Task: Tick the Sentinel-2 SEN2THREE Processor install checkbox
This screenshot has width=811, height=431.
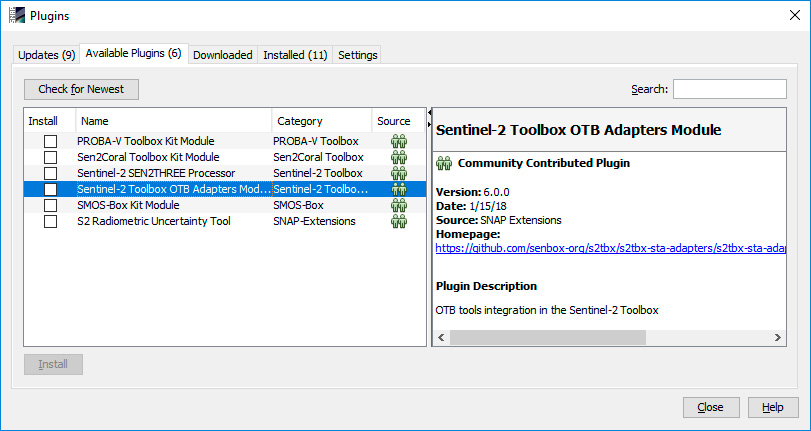Action: point(50,173)
